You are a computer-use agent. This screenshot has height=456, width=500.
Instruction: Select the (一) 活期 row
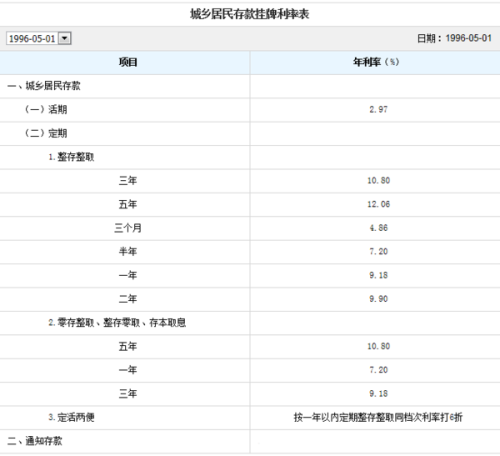[250, 110]
